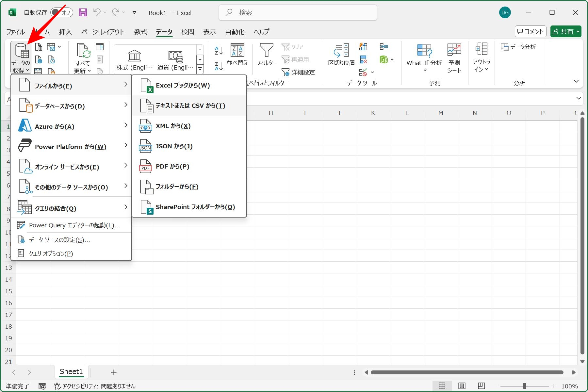588x392 pixels.
Task: Open the 表示 tab
Action: (210, 32)
